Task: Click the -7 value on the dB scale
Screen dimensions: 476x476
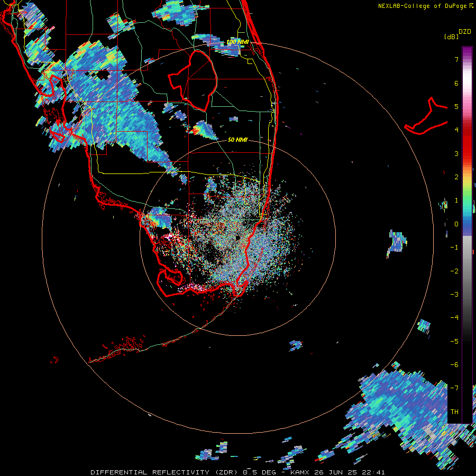Action: 454,388
